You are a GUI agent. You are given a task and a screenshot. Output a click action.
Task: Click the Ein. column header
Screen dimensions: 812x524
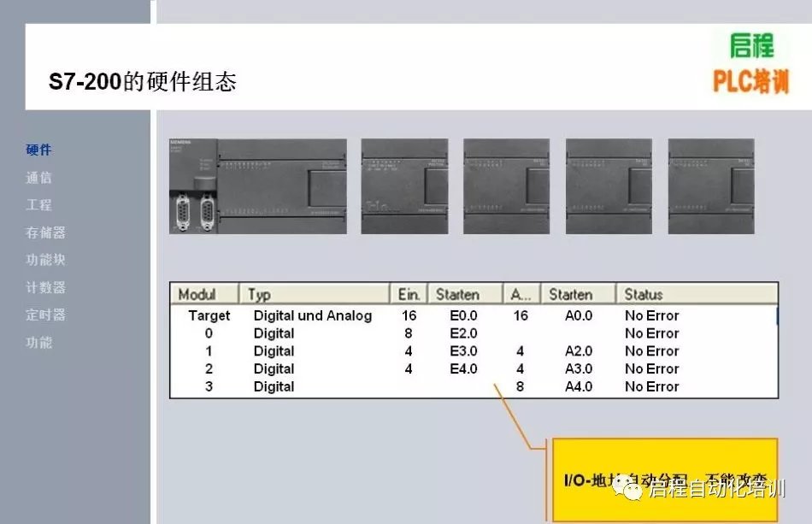click(x=409, y=294)
